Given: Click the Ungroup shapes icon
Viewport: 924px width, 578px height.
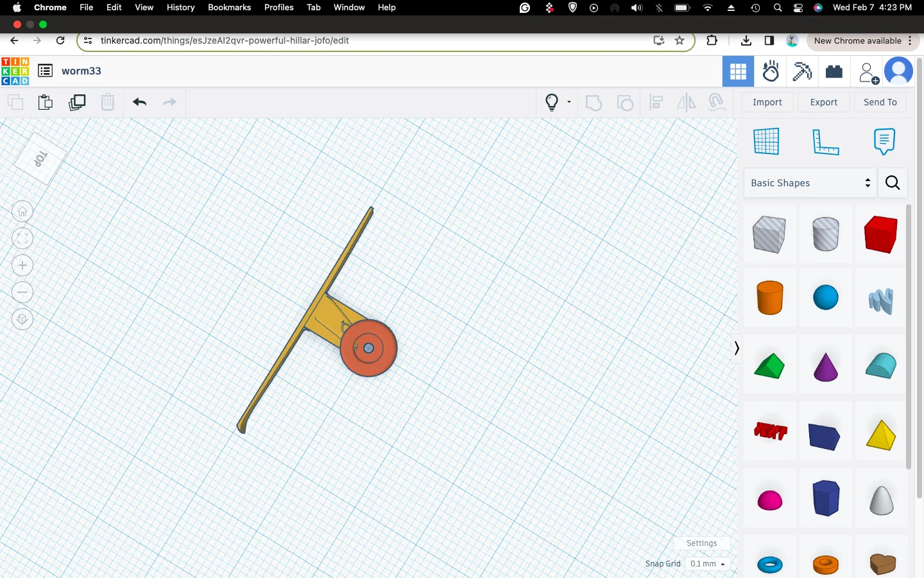Looking at the screenshot, I should [x=625, y=102].
